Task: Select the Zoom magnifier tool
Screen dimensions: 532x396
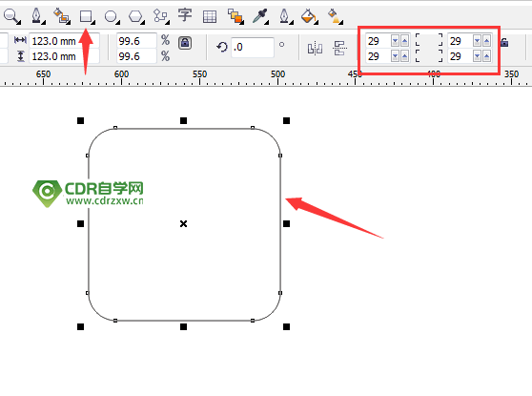Action: tap(11, 15)
